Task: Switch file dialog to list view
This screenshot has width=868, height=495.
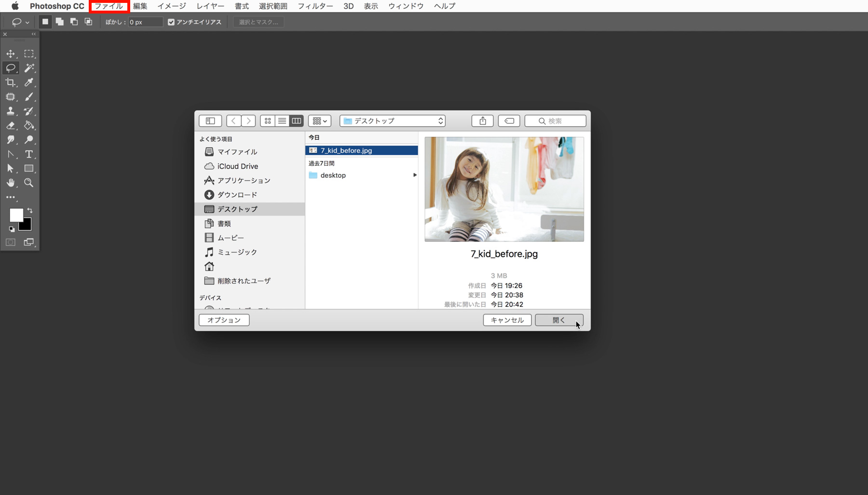Action: 282,121
